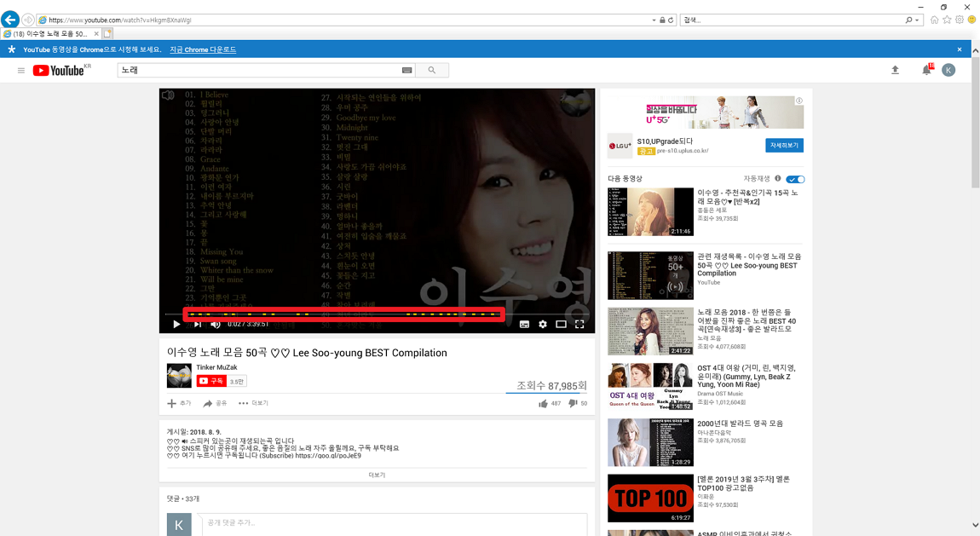Click 지금 Chrome 다운로드 link
This screenshot has height=536, width=980.
(203, 49)
